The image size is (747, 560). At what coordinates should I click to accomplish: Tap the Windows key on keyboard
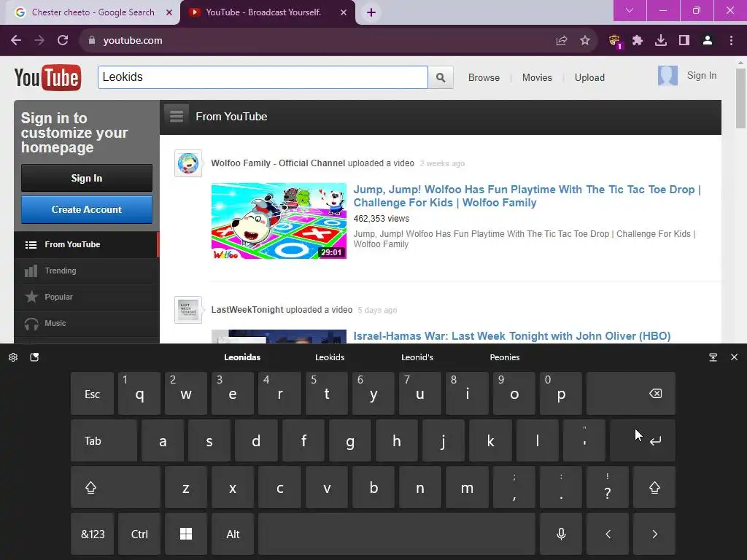click(186, 534)
